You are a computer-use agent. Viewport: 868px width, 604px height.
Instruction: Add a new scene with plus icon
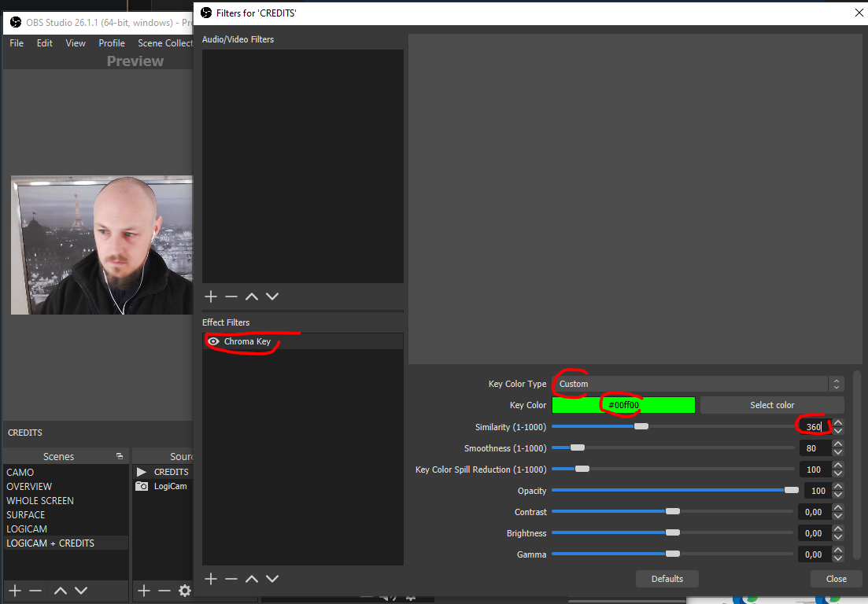[x=14, y=591]
